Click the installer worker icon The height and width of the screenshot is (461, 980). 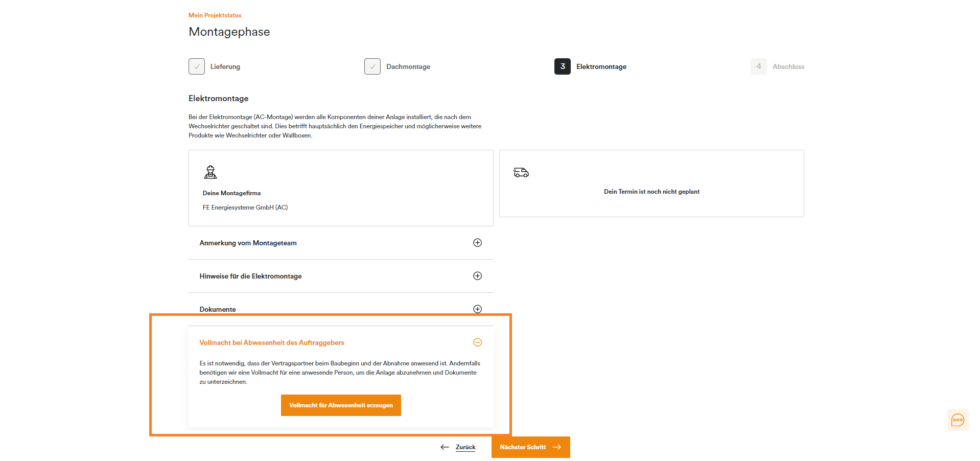(211, 172)
